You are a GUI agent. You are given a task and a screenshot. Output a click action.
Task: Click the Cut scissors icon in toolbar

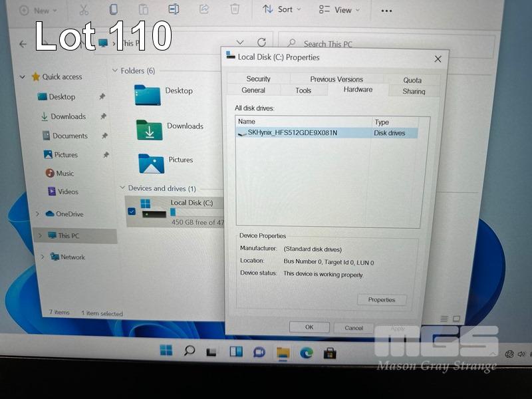tap(84, 9)
